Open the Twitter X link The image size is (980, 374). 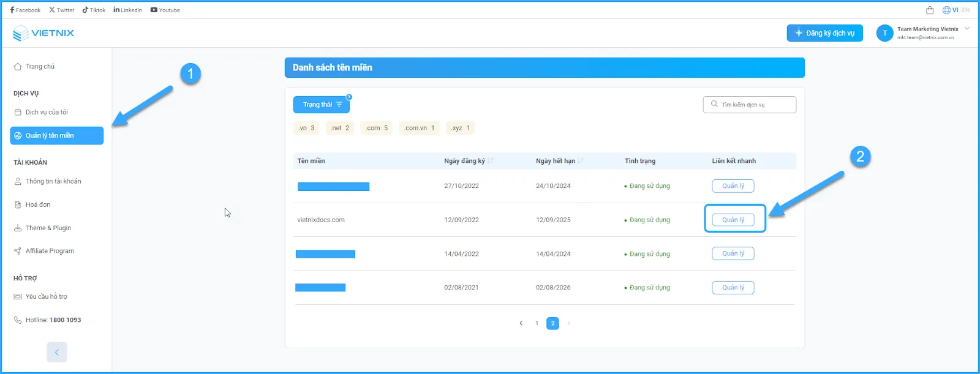pos(61,10)
